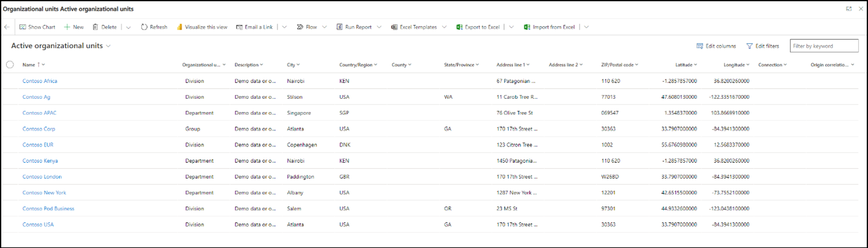Click the 12201 postal code cell

pos(608,193)
